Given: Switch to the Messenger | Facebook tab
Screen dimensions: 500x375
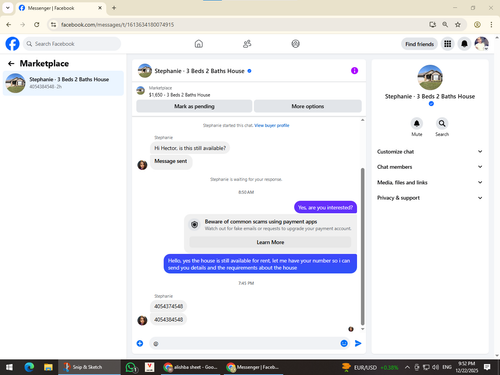Looking at the screenshot, I should pos(60,8).
